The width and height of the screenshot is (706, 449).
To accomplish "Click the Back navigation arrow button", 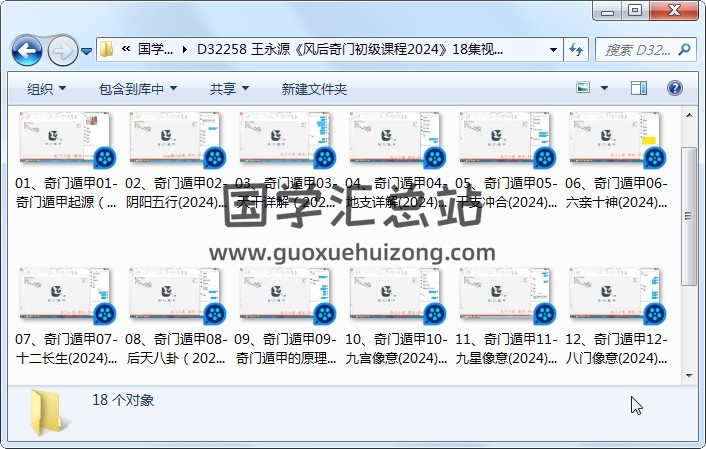I will pyautogui.click(x=26, y=49).
